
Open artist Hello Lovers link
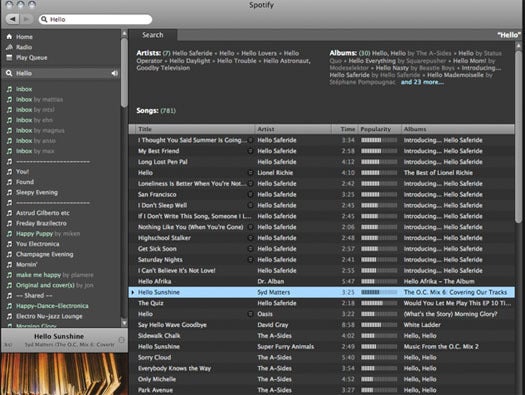coord(259,53)
